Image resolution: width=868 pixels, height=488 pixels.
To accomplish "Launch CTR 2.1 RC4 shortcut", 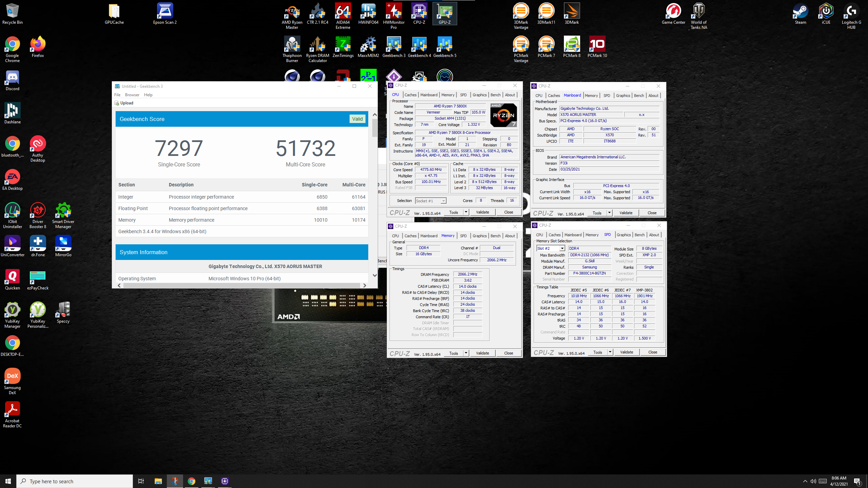I will 317,14.
